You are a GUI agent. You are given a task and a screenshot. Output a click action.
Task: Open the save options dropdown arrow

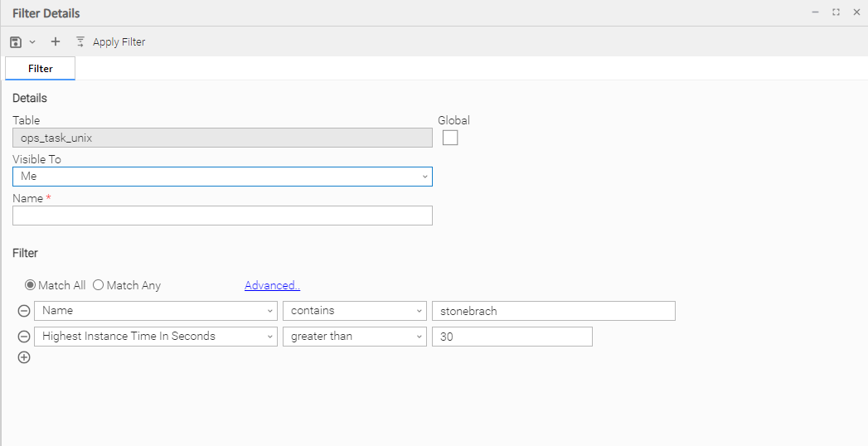[x=32, y=41]
